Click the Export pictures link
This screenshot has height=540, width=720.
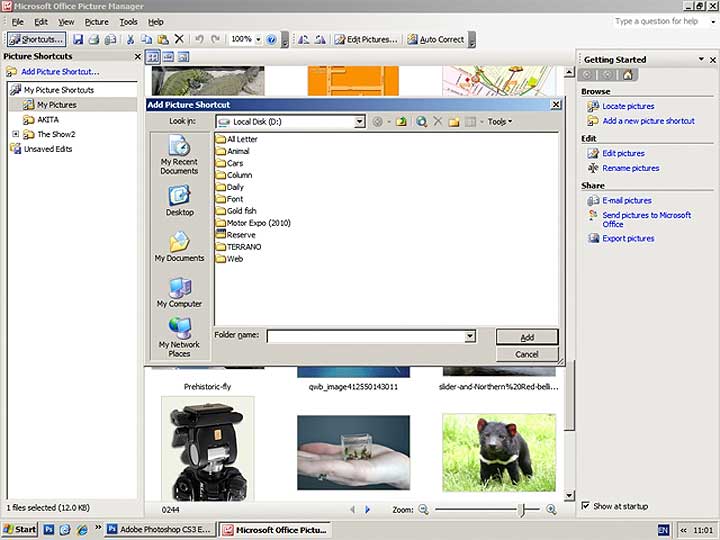click(628, 238)
